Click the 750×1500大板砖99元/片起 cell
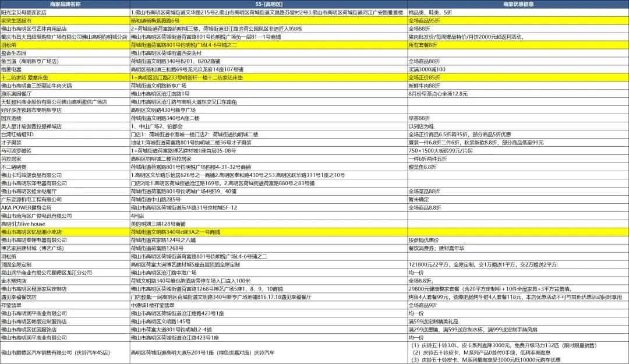Viewport: 629px width, 364px height. (x=518, y=151)
